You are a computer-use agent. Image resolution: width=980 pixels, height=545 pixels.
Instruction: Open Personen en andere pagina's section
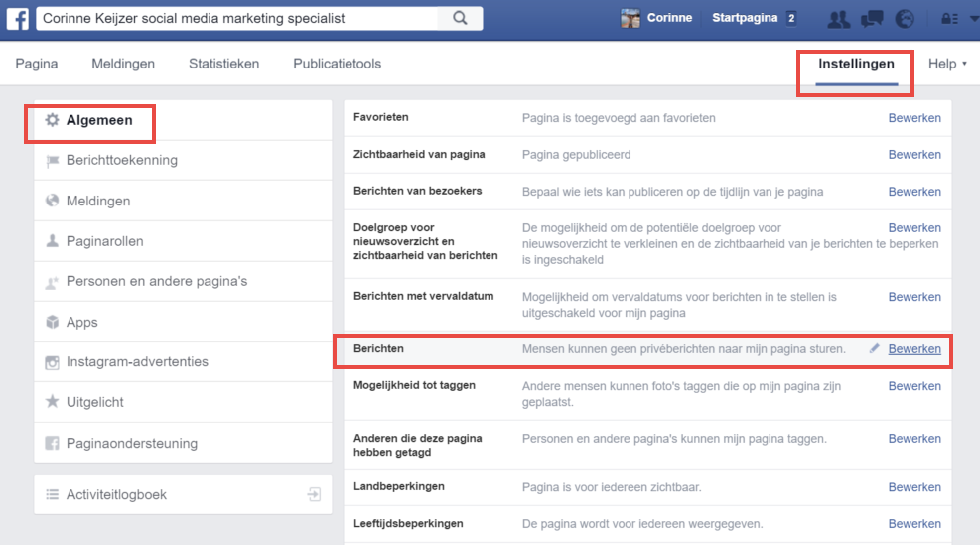pyautogui.click(x=183, y=282)
